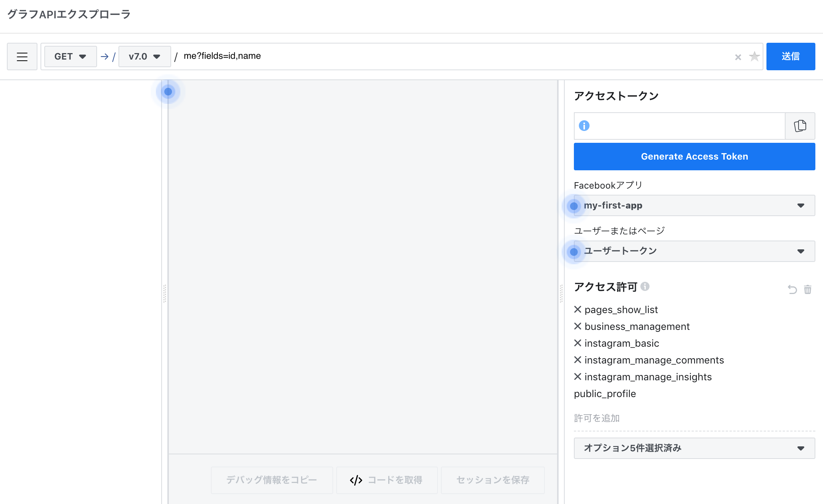
Task: Open the my-first-app selector
Action: (694, 205)
